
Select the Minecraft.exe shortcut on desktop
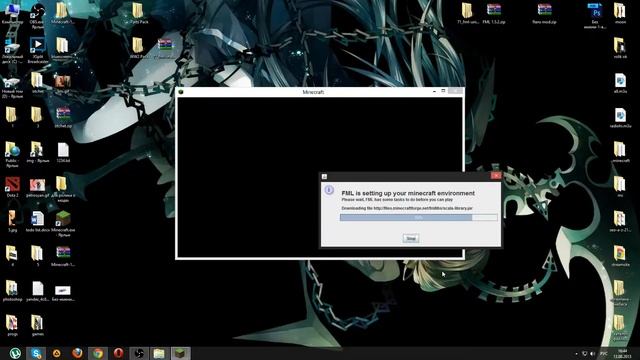pos(63,224)
